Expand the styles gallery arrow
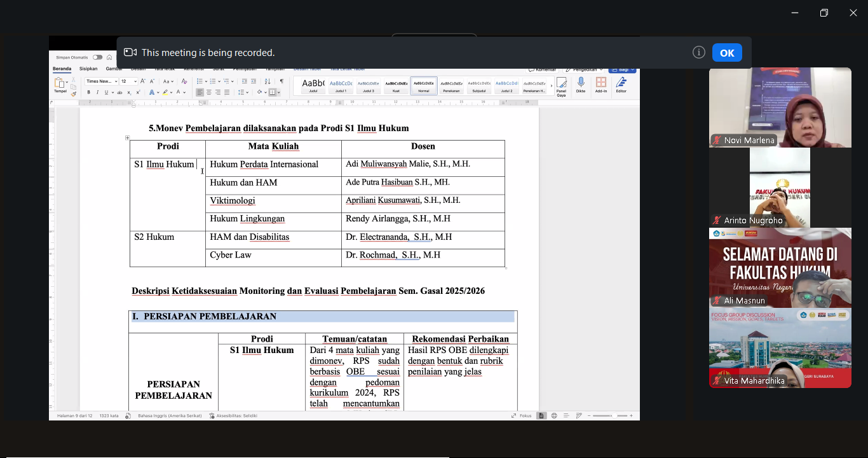The image size is (868, 458). tap(550, 85)
